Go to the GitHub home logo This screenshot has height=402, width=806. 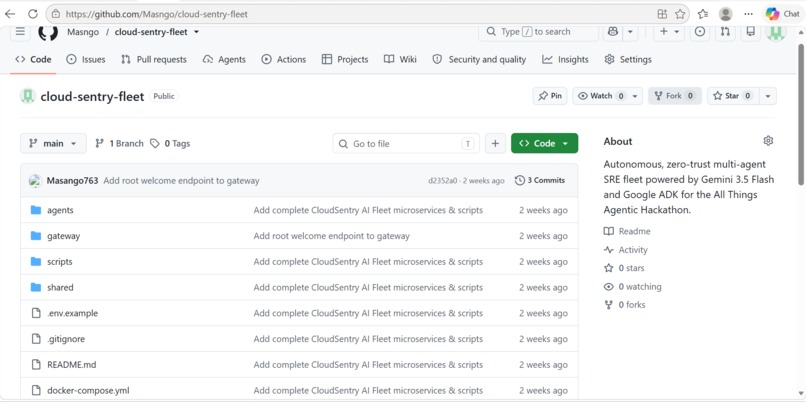pos(48,32)
